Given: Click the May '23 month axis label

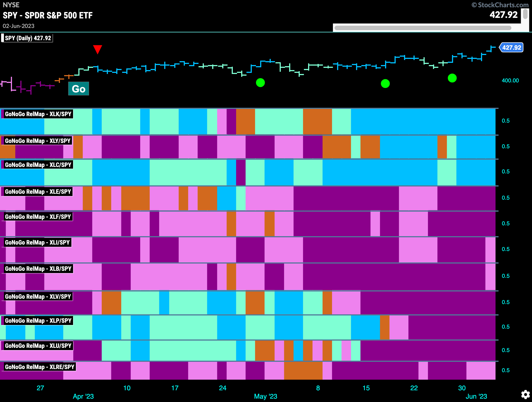Looking at the screenshot, I should point(265,396).
